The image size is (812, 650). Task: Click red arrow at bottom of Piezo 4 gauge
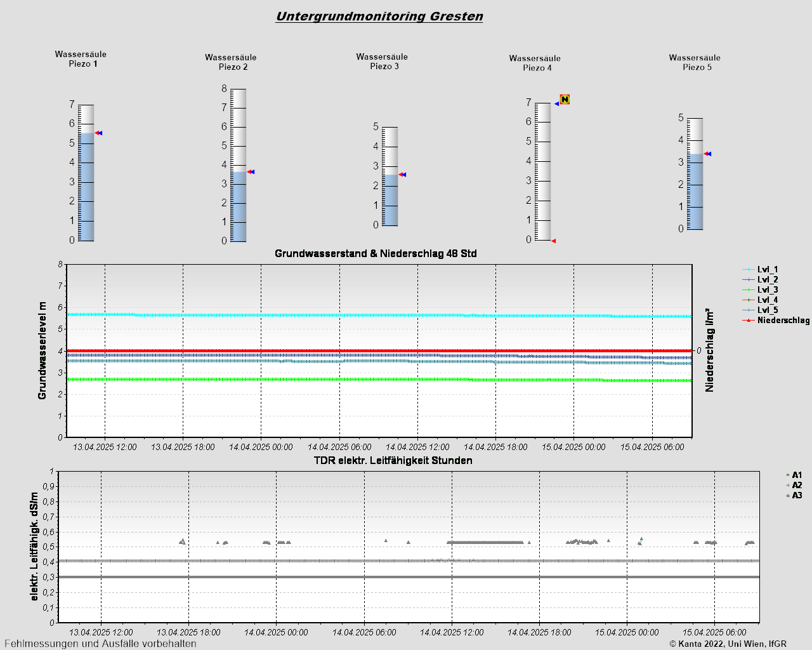(553, 241)
